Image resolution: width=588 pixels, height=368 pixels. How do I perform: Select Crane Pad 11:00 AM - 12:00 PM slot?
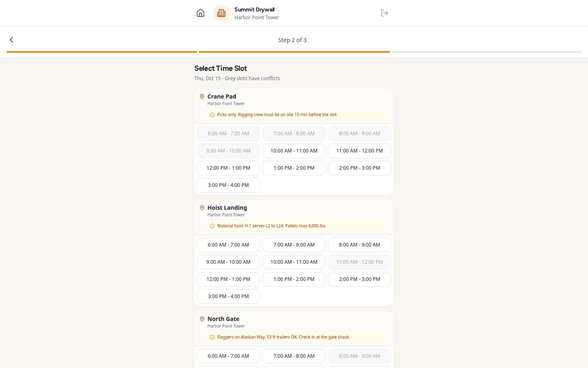[359, 151]
